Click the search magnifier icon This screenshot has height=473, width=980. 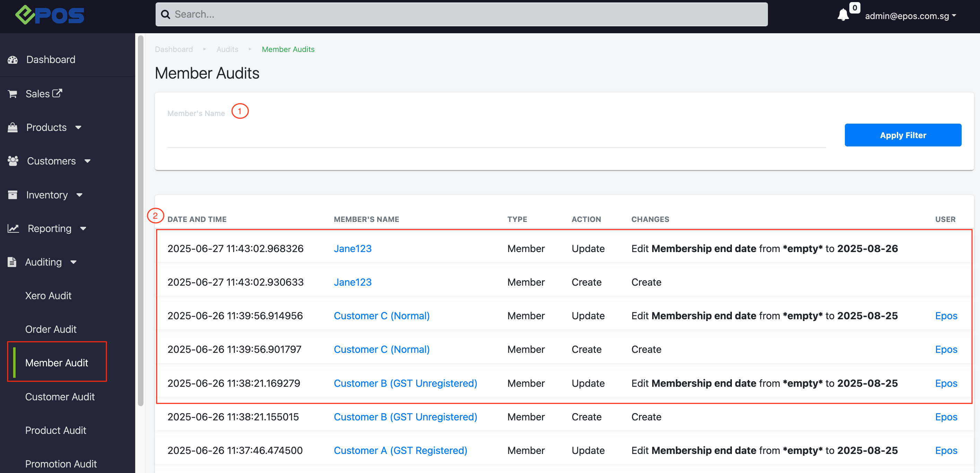[x=166, y=15]
